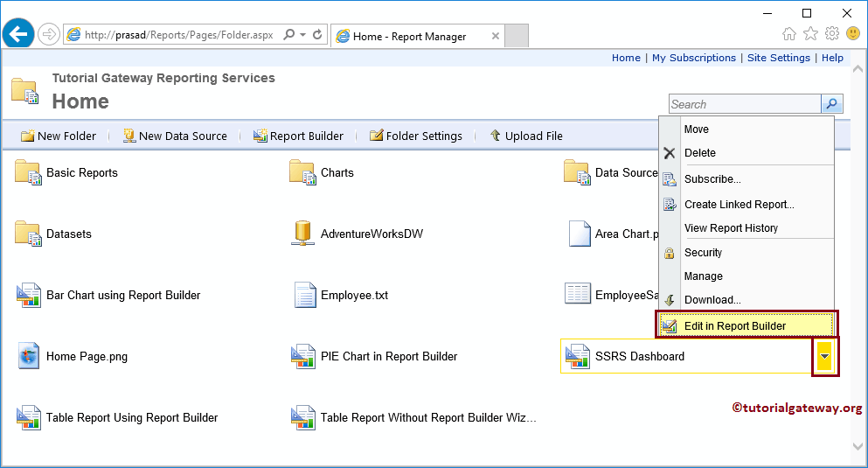
Task: Click the EmployeeSa dataset icon
Action: tap(578, 294)
